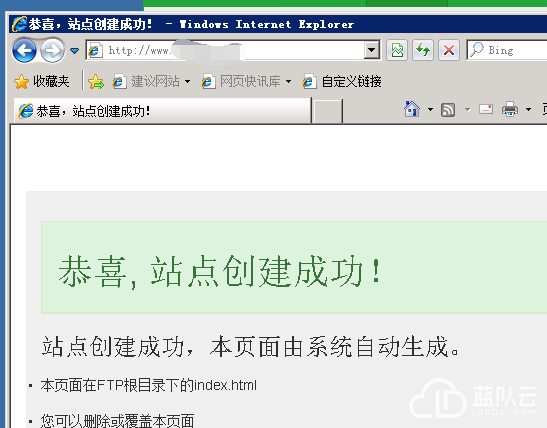Click the Forward navigation arrow button
Viewport: 547px width, 428px height.
(x=52, y=51)
